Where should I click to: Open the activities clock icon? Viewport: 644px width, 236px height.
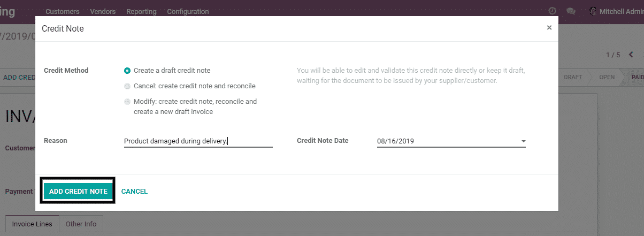pos(552,11)
